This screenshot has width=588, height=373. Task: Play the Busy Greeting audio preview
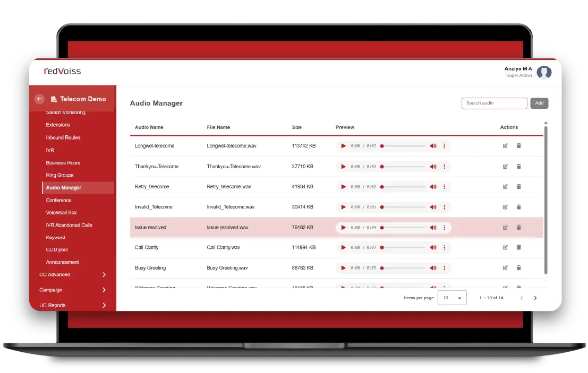(x=343, y=268)
